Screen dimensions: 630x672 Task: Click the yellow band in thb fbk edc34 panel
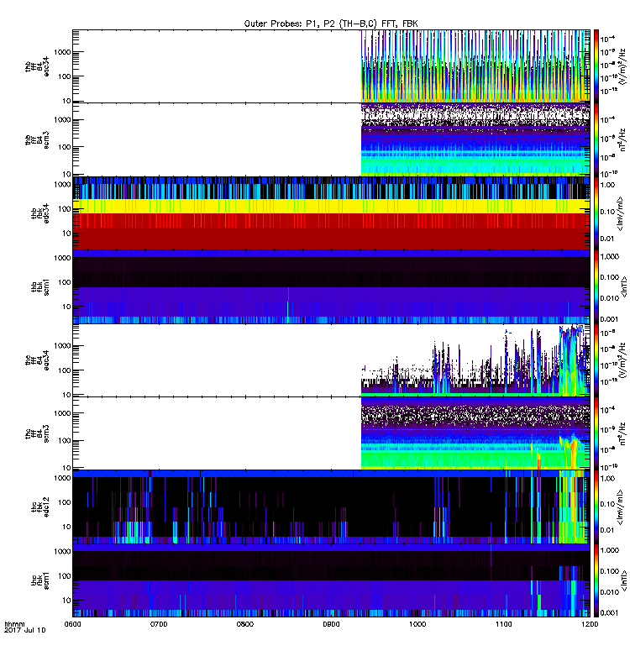pos(331,206)
